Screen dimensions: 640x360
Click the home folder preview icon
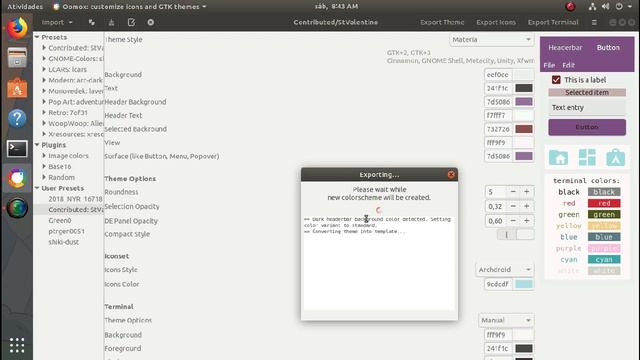pyautogui.click(x=558, y=157)
